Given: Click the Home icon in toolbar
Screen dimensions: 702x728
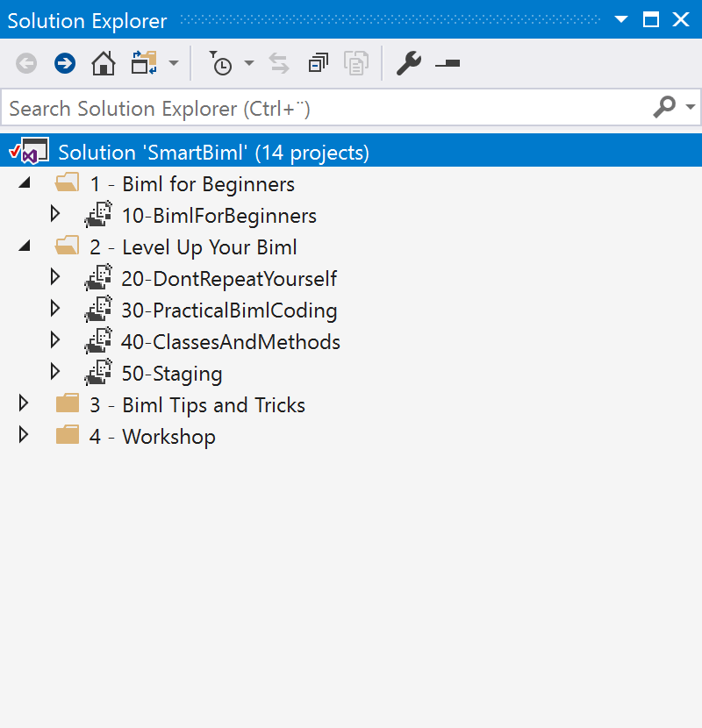Looking at the screenshot, I should pyautogui.click(x=104, y=63).
